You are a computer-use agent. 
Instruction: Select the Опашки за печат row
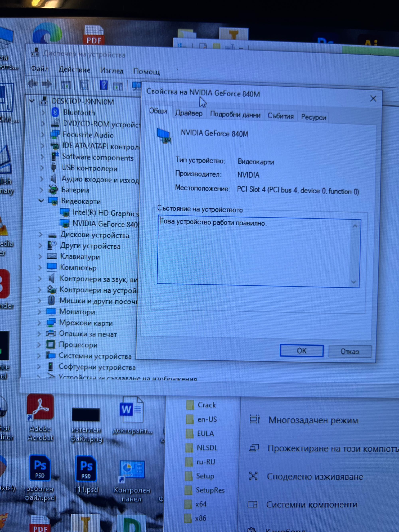point(81,334)
